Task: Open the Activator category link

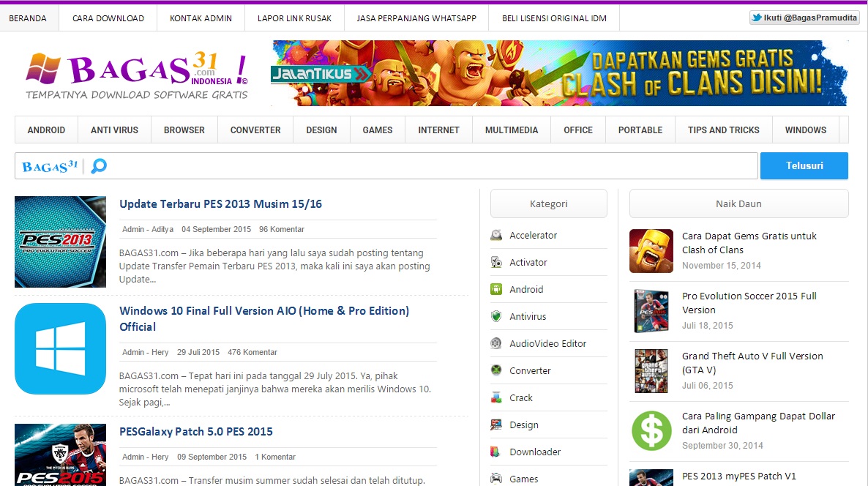Action: pos(528,262)
